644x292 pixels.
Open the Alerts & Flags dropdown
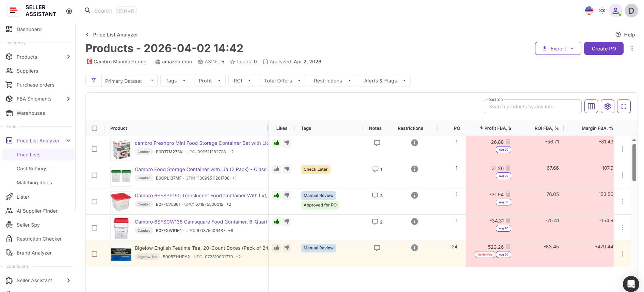click(385, 80)
